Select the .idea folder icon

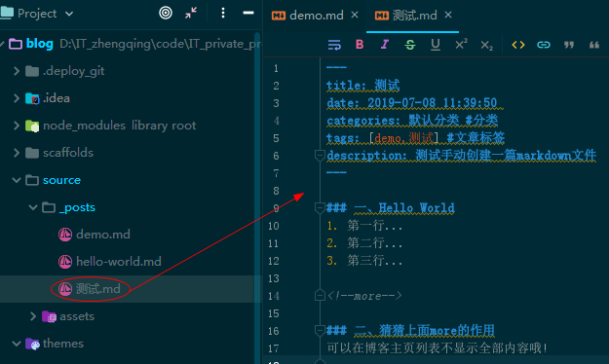tap(32, 98)
